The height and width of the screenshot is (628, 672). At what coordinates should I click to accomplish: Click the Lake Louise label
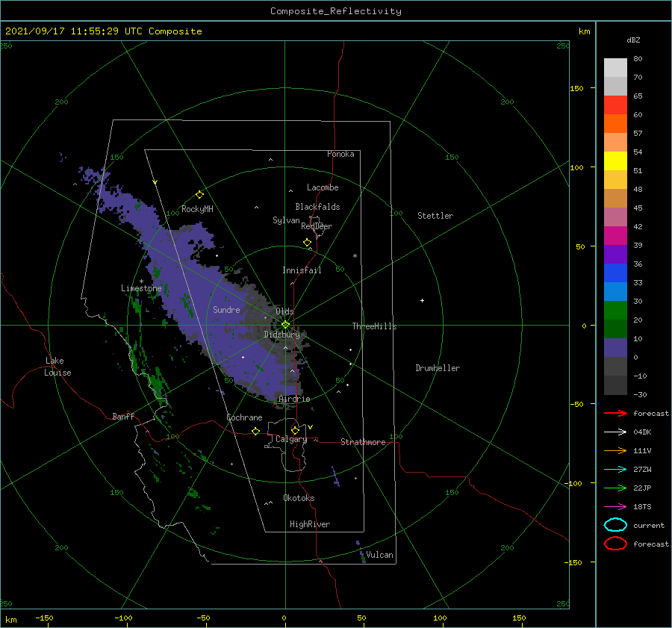click(x=57, y=367)
